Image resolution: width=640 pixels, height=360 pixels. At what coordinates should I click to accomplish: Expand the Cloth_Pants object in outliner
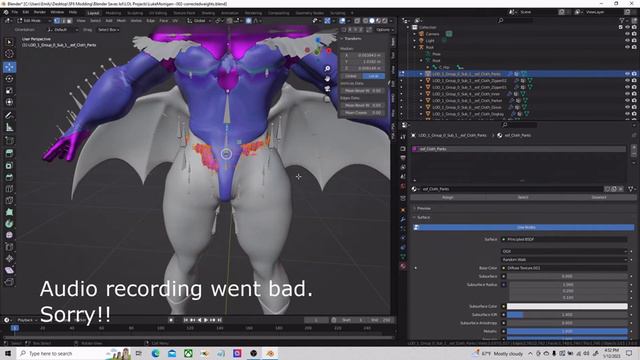coord(421,74)
